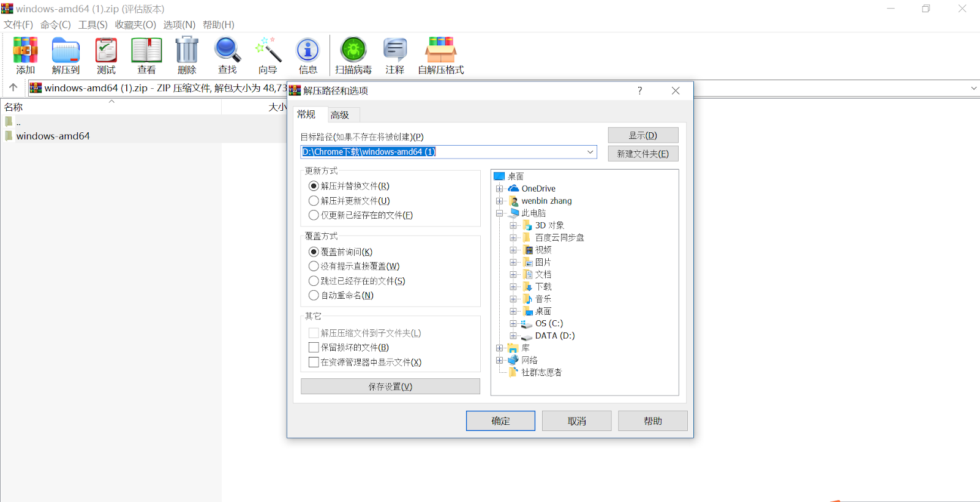This screenshot has height=502, width=980.
Task: Click the 帮助 (Help) button in the dialog
Action: tap(653, 421)
